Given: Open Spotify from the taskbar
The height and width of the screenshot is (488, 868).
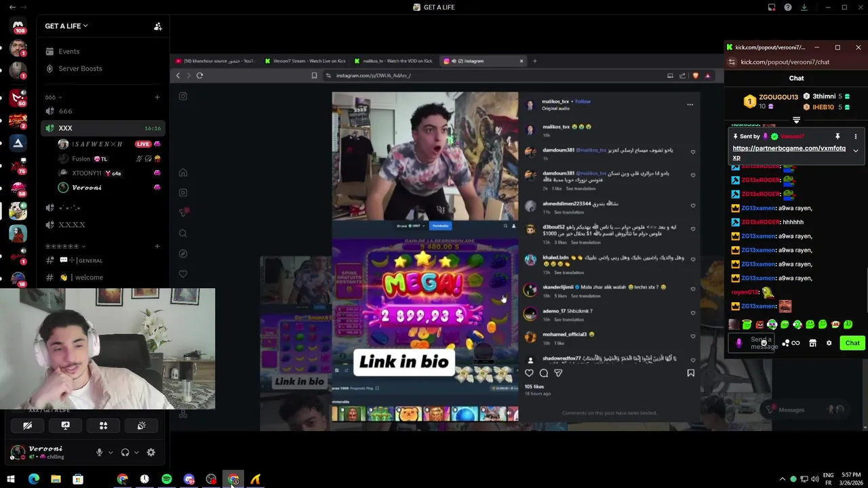Looking at the screenshot, I should click(x=167, y=479).
